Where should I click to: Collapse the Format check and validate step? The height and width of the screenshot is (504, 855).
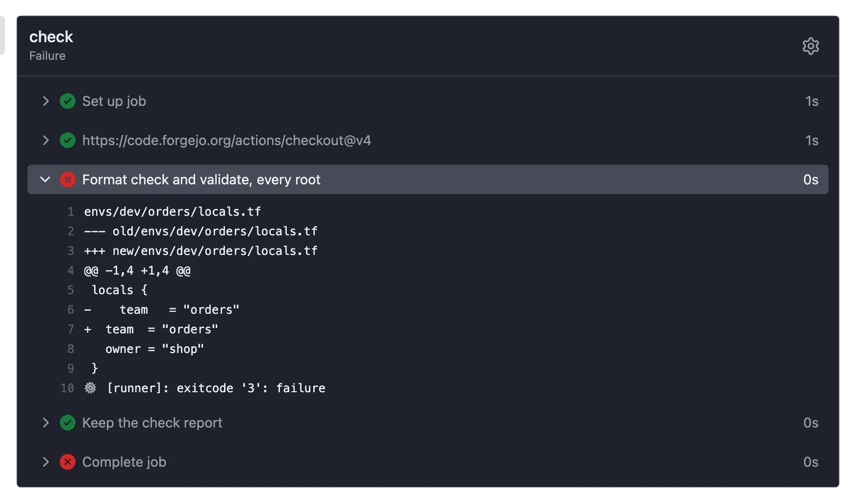click(45, 179)
